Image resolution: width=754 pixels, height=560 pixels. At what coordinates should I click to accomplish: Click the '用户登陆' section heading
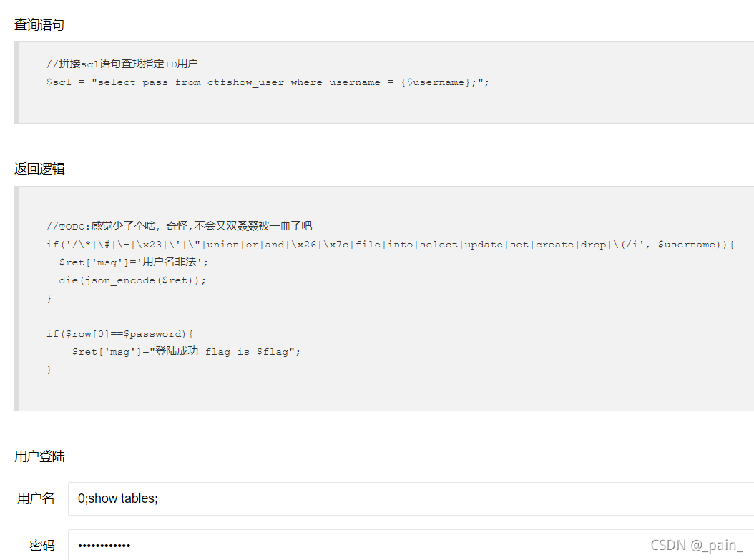pyautogui.click(x=39, y=456)
